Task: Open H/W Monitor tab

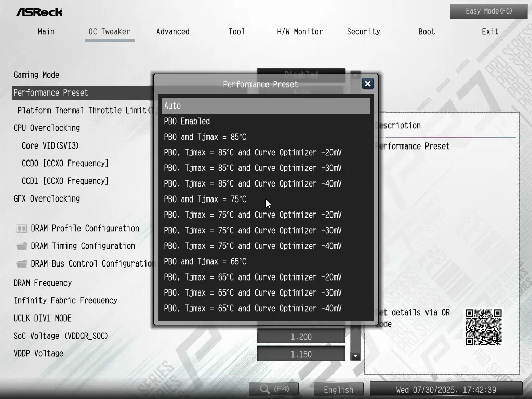Action: click(300, 32)
